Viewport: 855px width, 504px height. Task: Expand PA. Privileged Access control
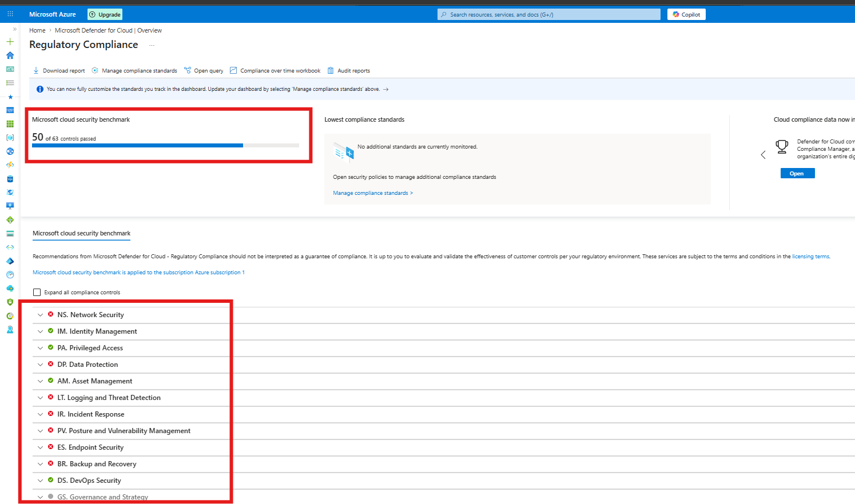coord(40,348)
